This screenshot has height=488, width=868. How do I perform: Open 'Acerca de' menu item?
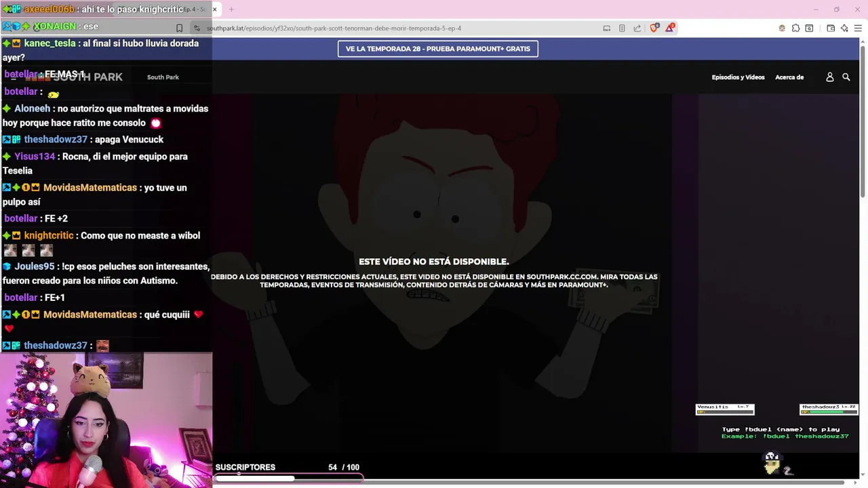click(789, 77)
